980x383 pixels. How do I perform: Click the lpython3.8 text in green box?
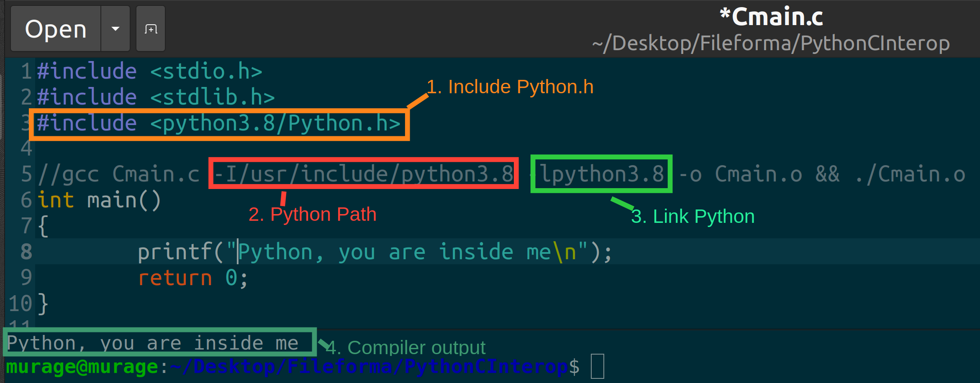[601, 173]
